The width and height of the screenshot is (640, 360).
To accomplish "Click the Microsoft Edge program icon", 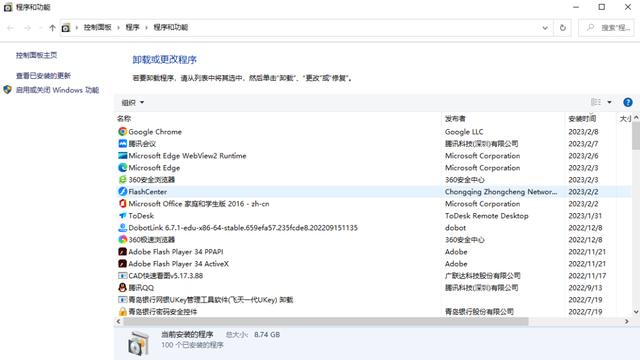I will [122, 167].
